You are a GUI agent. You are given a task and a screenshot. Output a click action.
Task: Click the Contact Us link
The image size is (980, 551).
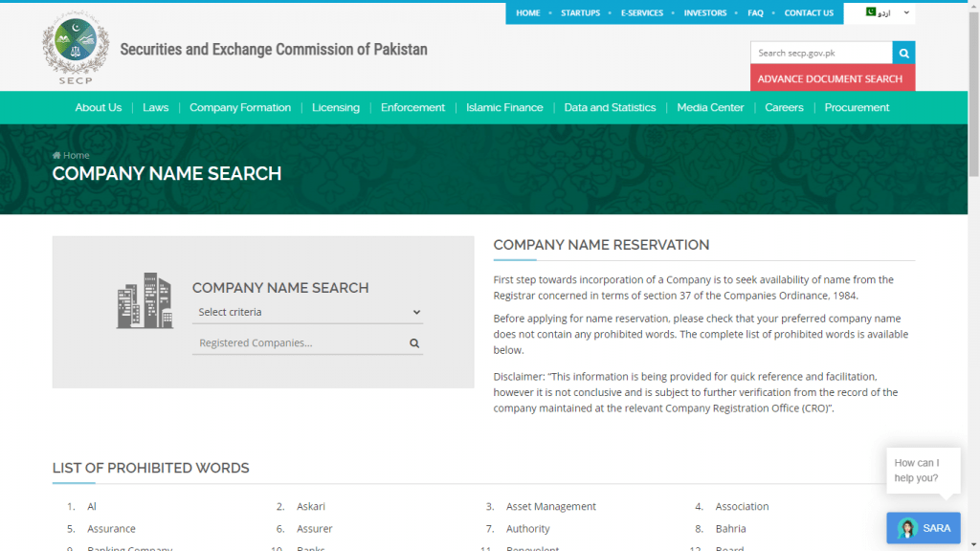(x=809, y=13)
